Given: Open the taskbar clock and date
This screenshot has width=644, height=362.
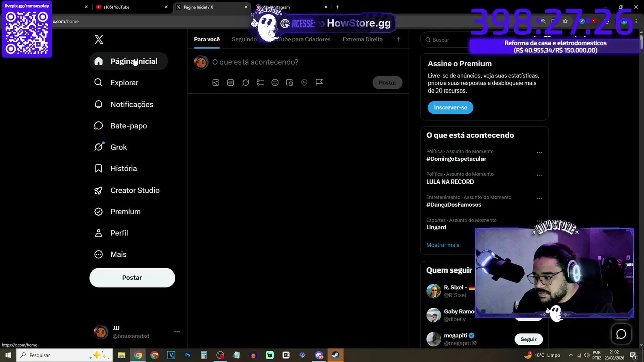Looking at the screenshot, I should [x=615, y=355].
